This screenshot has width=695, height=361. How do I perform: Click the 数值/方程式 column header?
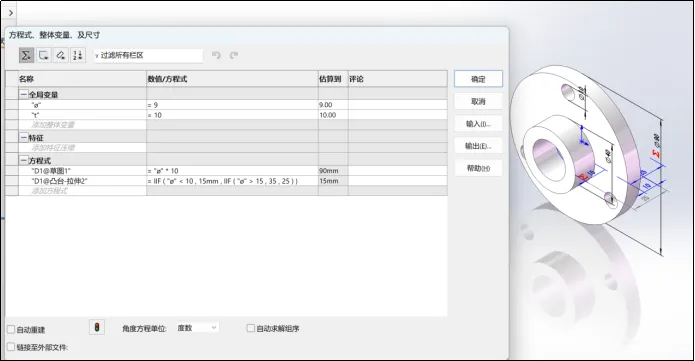pyautogui.click(x=232, y=79)
